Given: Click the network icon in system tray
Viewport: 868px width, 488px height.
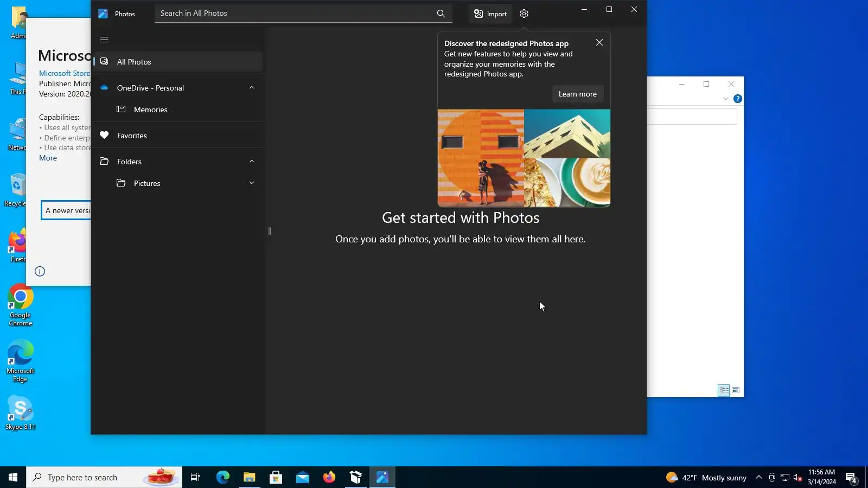Looking at the screenshot, I should (x=785, y=477).
